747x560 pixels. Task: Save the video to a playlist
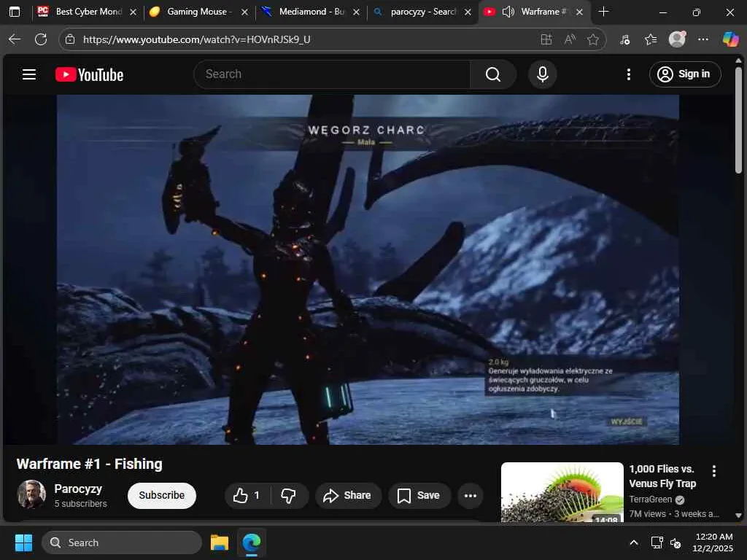point(419,495)
